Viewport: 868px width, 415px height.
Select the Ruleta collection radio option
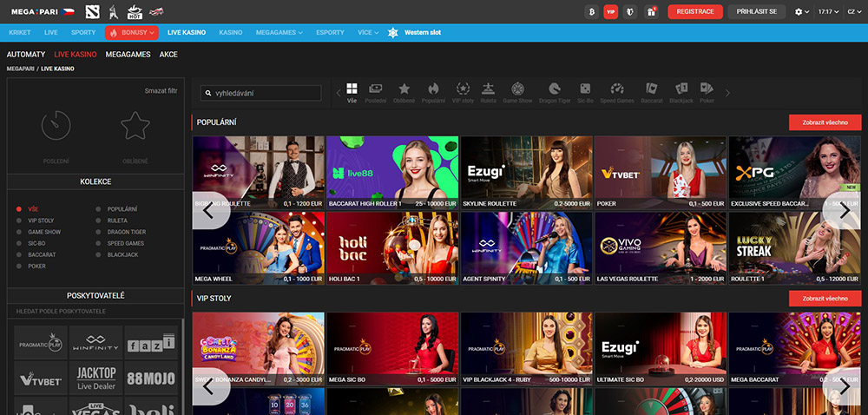pyautogui.click(x=98, y=221)
